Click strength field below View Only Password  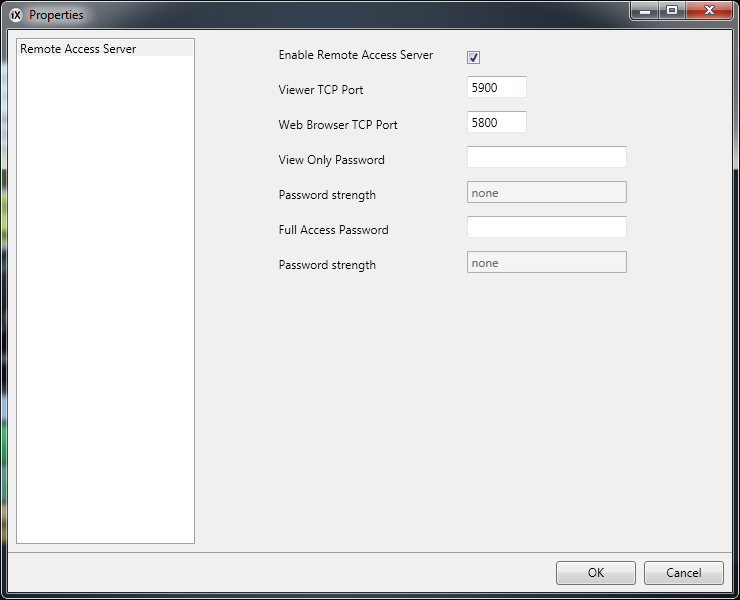coord(546,193)
